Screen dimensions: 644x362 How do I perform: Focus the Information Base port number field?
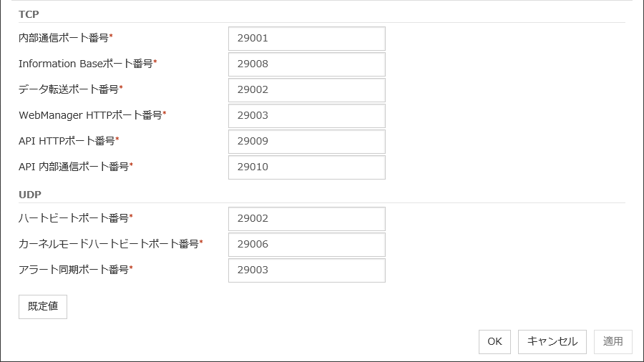[306, 64]
